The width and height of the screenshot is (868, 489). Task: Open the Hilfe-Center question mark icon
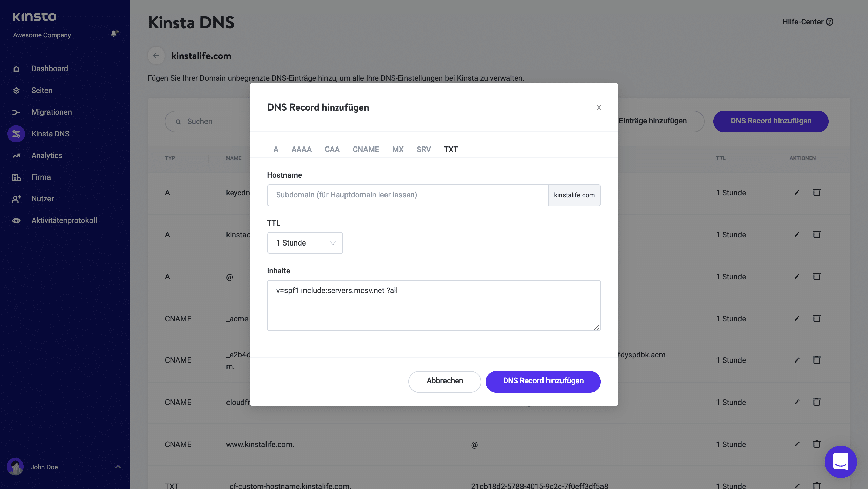coord(830,22)
